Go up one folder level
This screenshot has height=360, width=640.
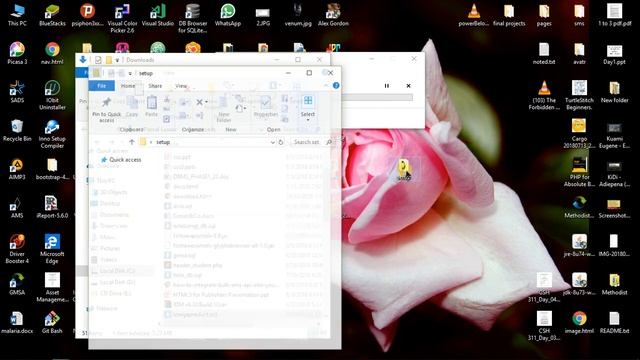coord(132,142)
